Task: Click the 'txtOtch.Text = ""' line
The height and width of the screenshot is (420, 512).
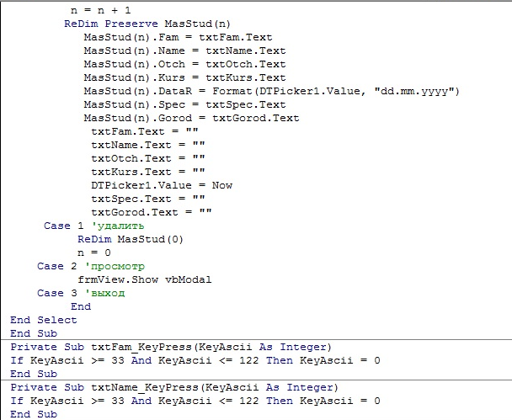Action: [x=148, y=158]
